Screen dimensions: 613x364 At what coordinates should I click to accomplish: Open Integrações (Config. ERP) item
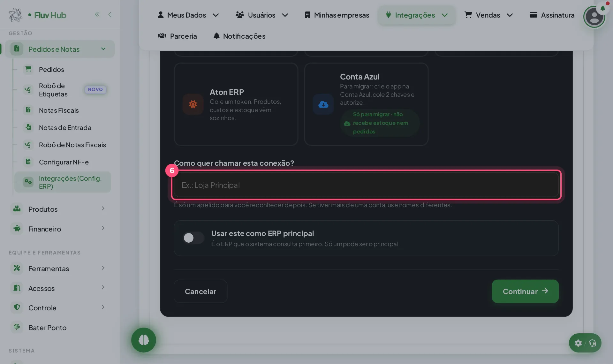(63, 182)
